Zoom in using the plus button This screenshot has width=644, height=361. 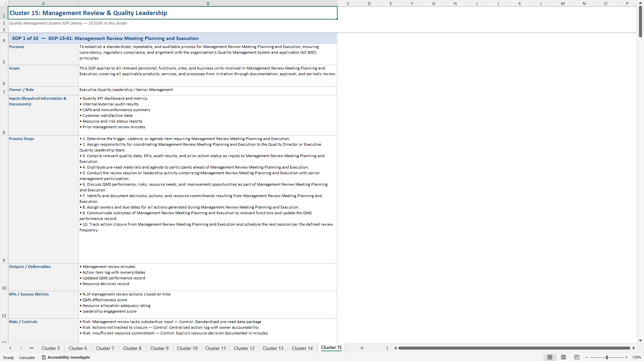[626, 357]
